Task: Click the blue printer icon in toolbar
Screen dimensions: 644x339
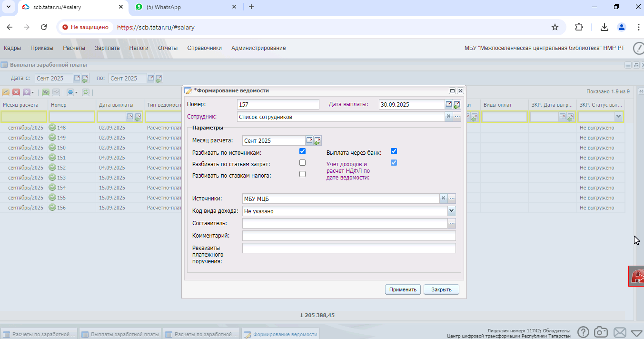Action: click(x=70, y=92)
